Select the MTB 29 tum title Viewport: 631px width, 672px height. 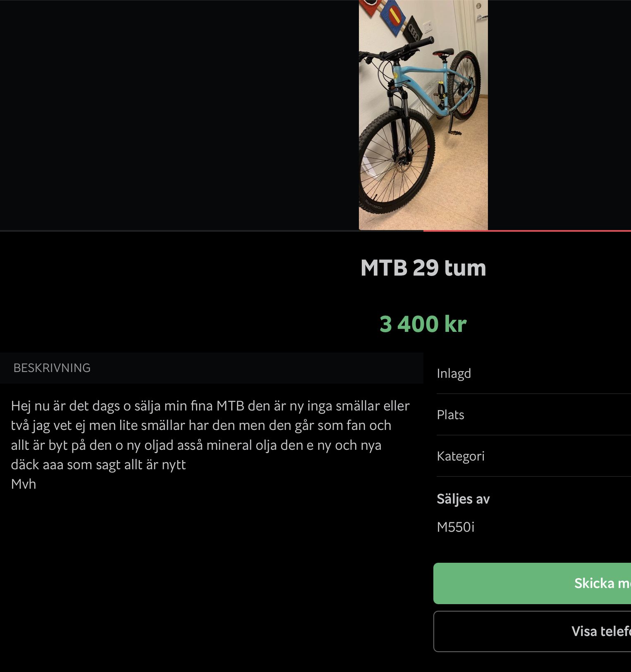(x=423, y=268)
